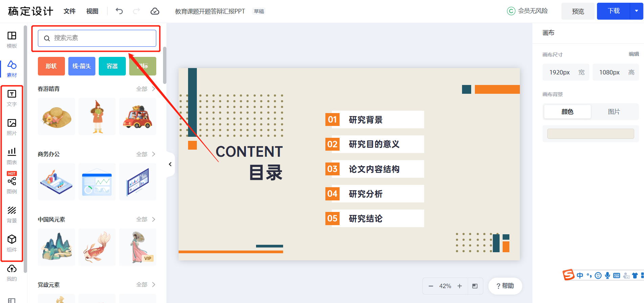
Task: Expand 商务办公 全部 list
Action: point(146,154)
